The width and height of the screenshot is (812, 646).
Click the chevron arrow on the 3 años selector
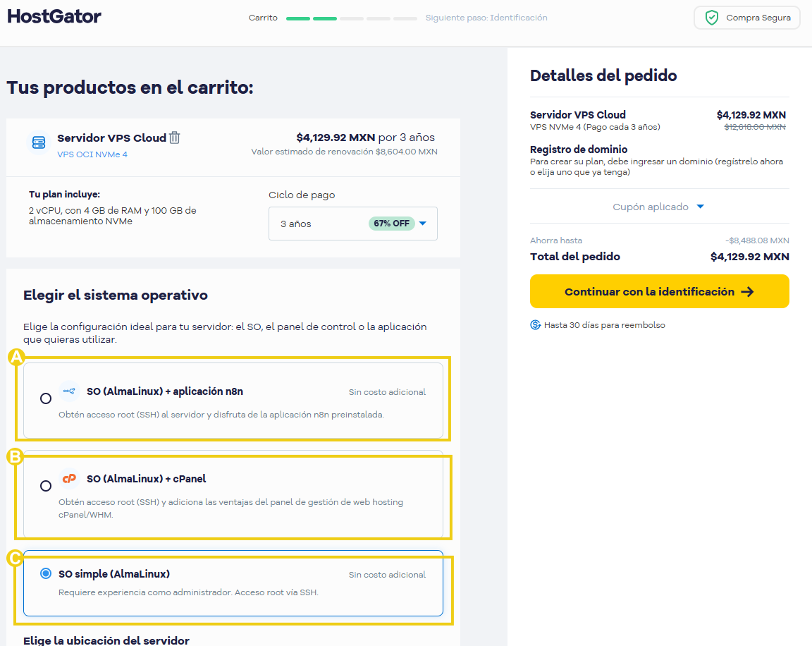point(422,223)
